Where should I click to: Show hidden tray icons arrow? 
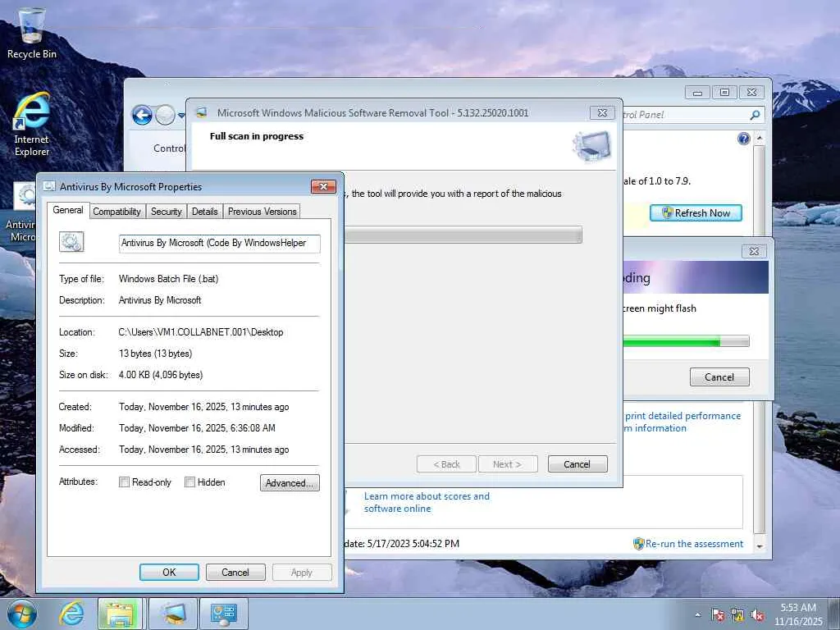pos(697,614)
